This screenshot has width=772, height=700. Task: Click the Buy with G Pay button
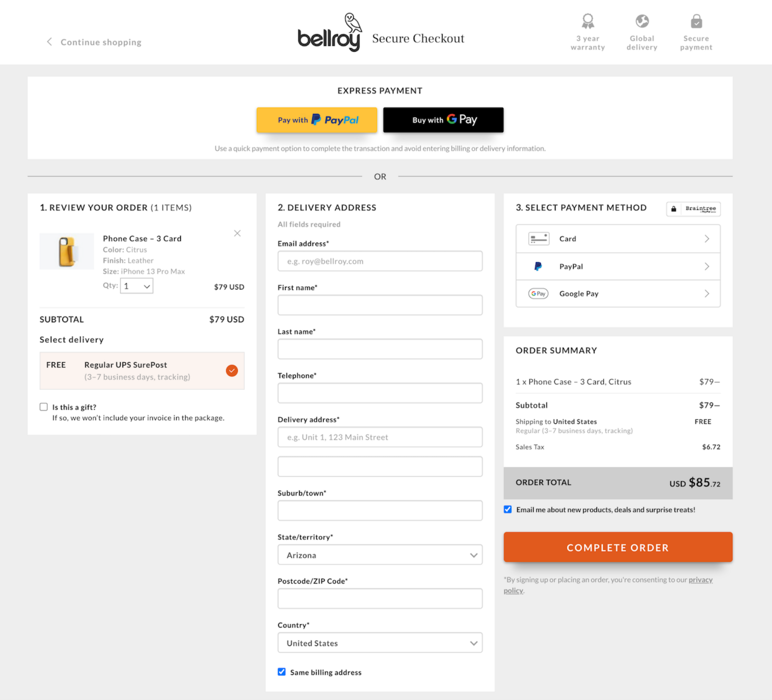443,120
